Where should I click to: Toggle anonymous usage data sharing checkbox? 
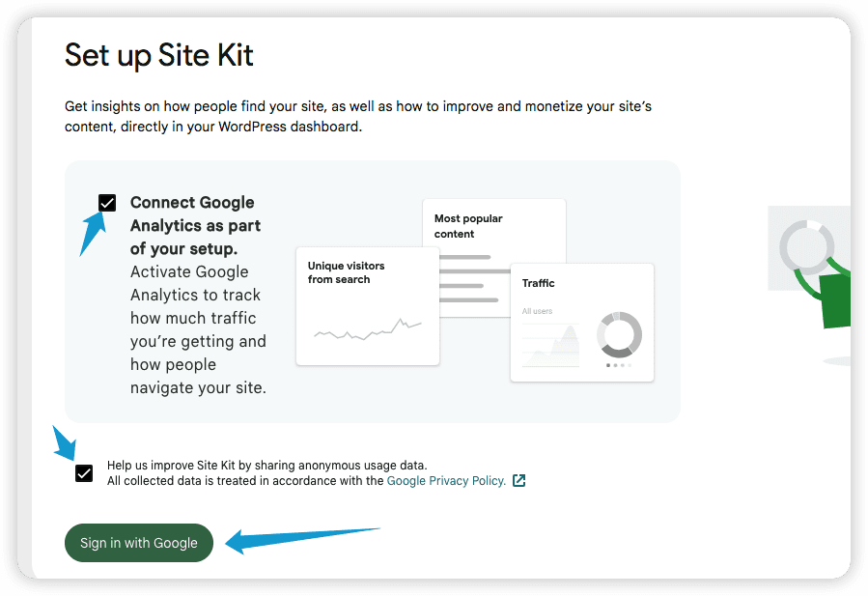coord(84,473)
